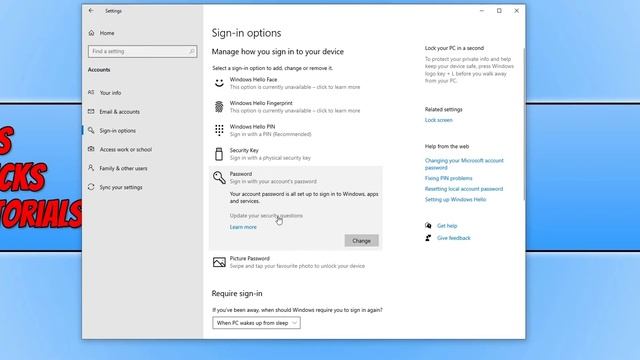Viewport: 640px width, 360px height.
Task: Click the 'Sign-in options' page heading
Action: [246, 33]
